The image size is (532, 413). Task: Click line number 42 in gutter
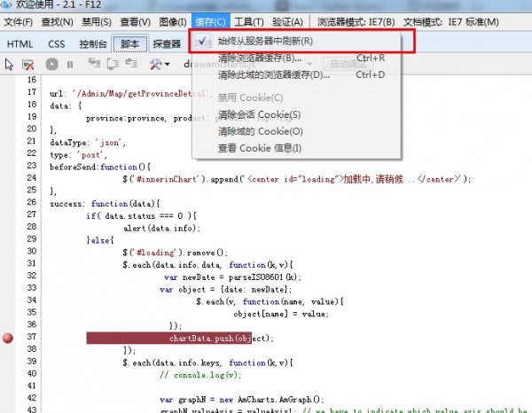[32, 398]
